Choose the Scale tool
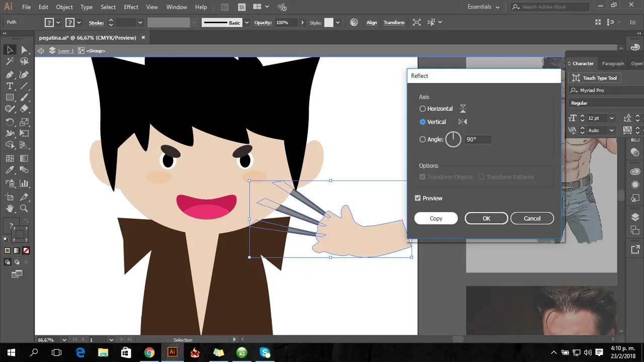Image resolution: width=644 pixels, height=362 pixels. point(24,122)
